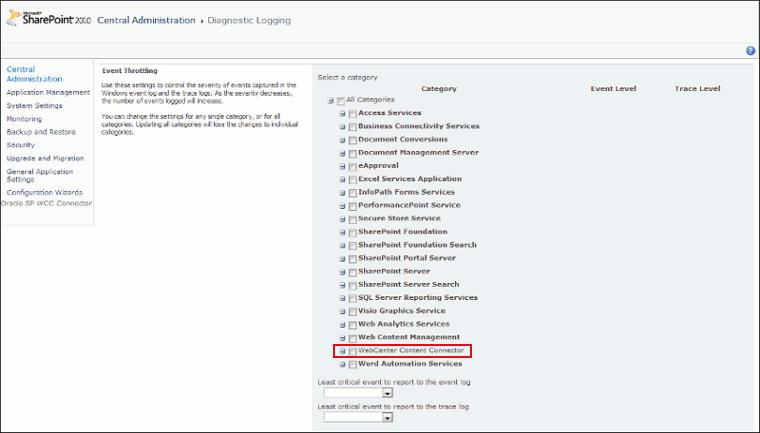Expand Visio Graphics Service category

pyautogui.click(x=342, y=311)
